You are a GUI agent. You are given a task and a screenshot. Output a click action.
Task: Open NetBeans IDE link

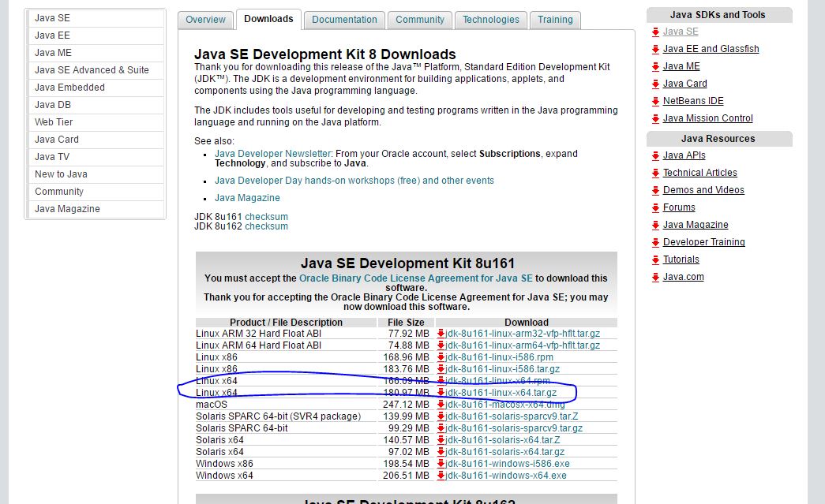coord(693,101)
